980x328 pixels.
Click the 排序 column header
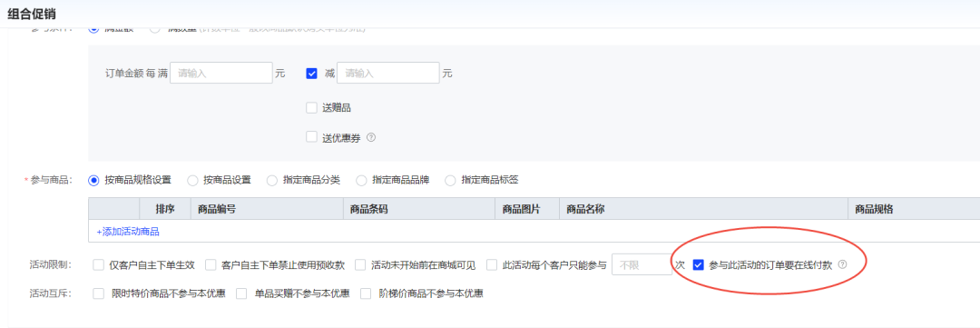coord(165,209)
